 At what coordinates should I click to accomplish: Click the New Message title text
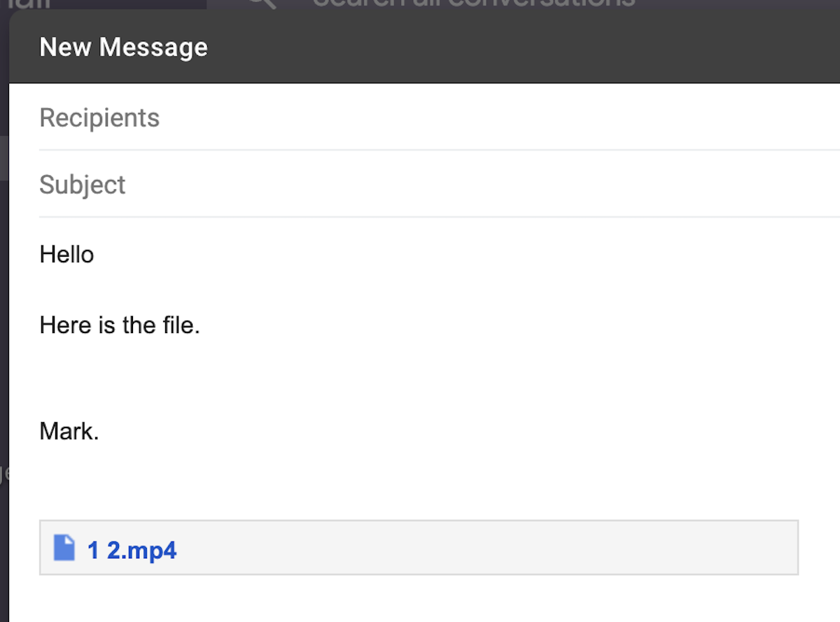pos(123,48)
